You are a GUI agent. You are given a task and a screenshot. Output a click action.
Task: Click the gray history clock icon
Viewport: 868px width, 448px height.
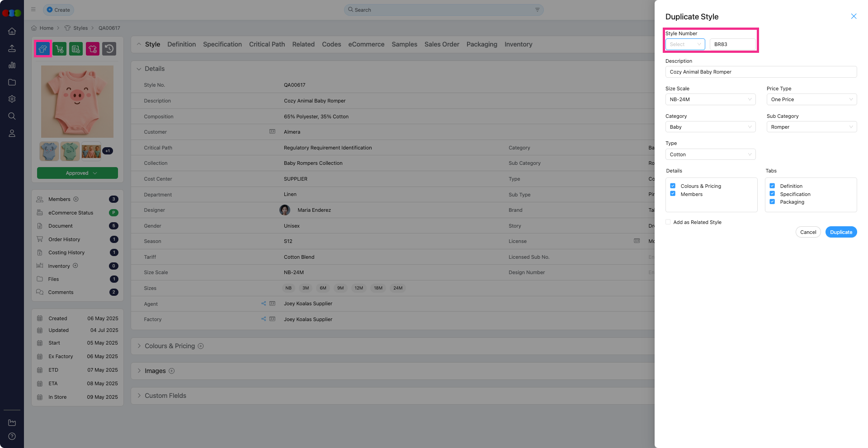point(109,49)
